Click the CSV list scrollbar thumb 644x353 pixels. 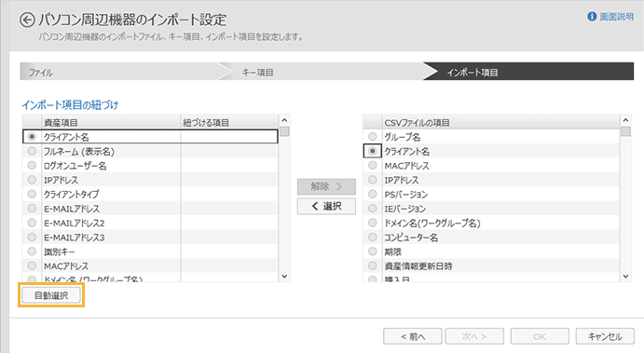pos(625,131)
